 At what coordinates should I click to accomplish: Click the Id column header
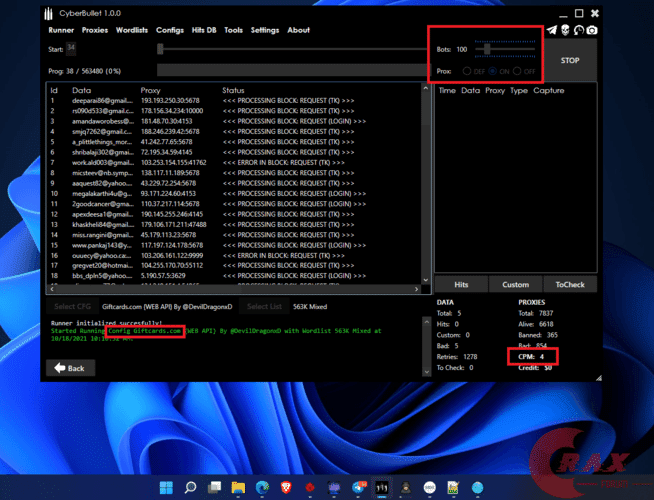click(54, 90)
